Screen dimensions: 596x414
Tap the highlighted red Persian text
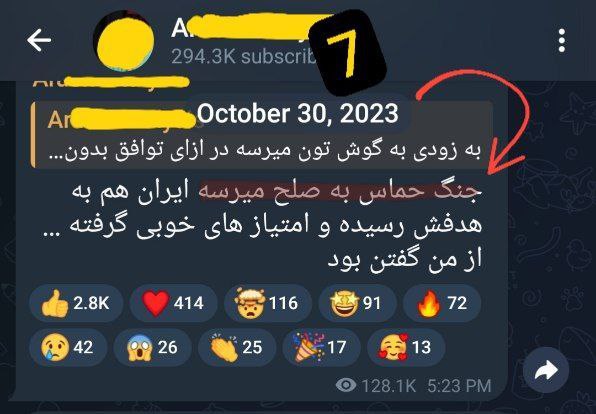point(341,191)
